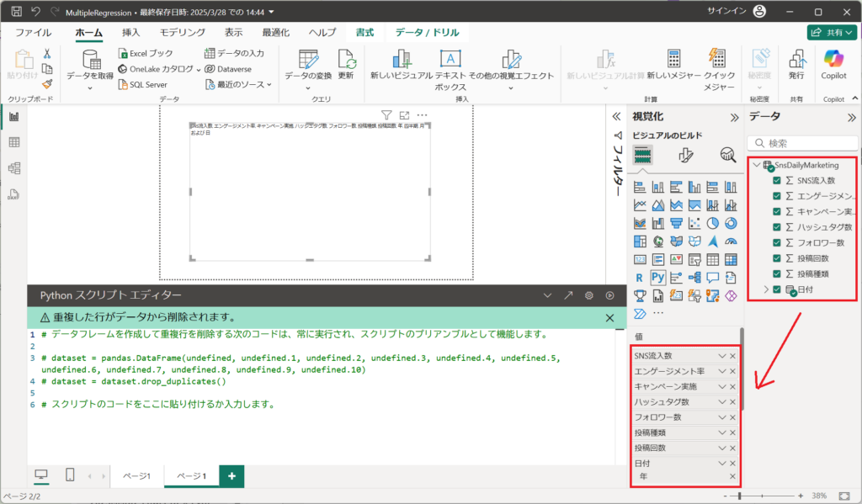Uncheck the 投稿種類 field
The image size is (862, 504).
click(x=777, y=273)
